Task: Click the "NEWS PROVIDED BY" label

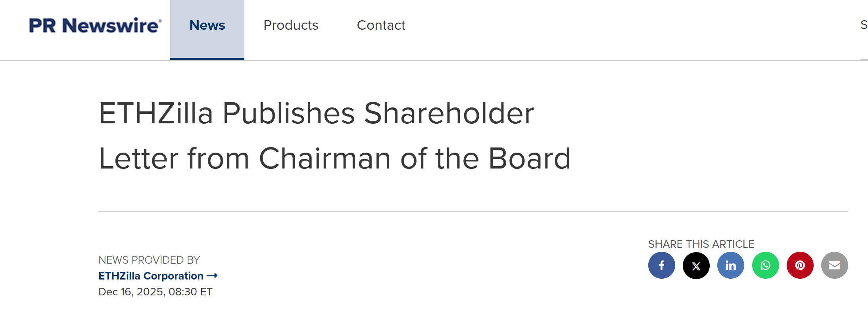Action: [x=149, y=260]
